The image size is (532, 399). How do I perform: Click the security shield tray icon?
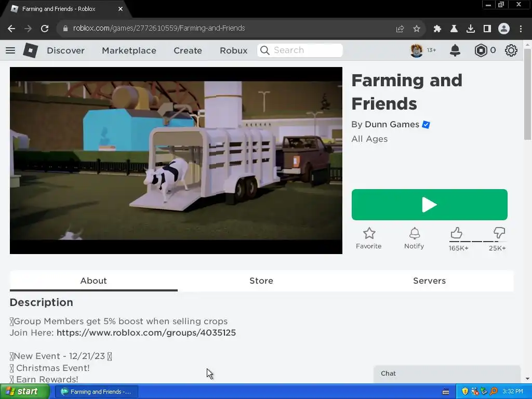pyautogui.click(x=465, y=392)
